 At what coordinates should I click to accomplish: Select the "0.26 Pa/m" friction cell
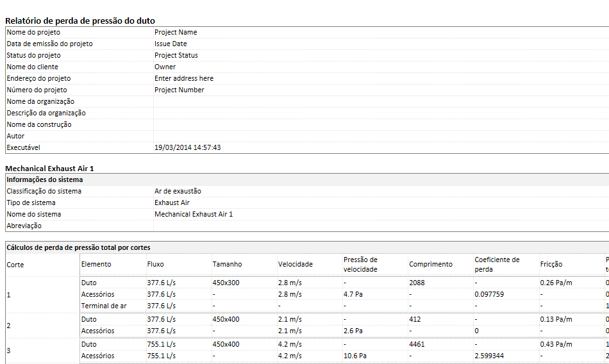(556, 283)
